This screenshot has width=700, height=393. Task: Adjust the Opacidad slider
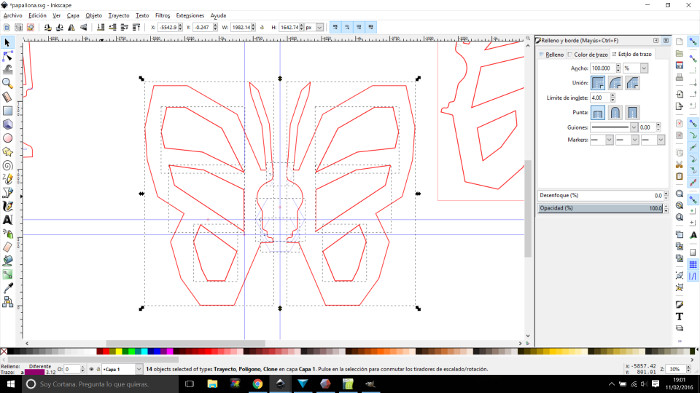tap(600, 208)
